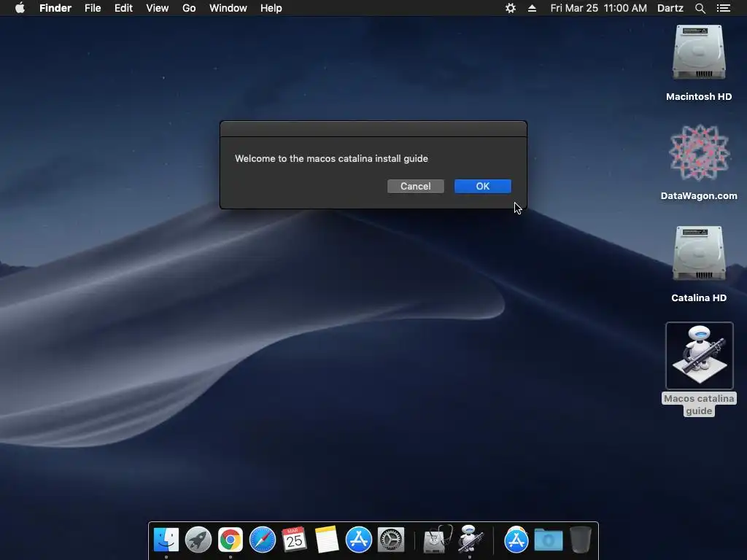Click the eject icon in menu bar

pyautogui.click(x=532, y=8)
